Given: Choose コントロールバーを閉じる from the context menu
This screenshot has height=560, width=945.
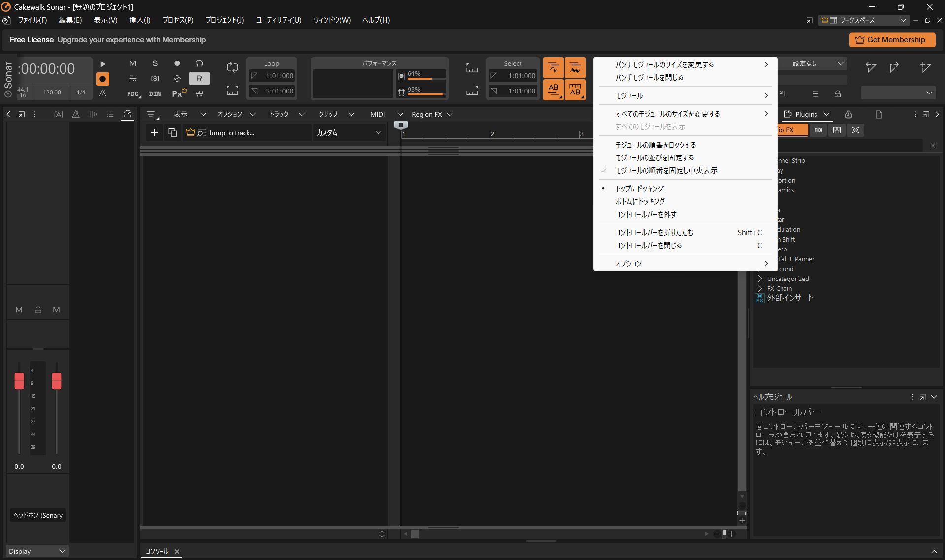Looking at the screenshot, I should 648,245.
